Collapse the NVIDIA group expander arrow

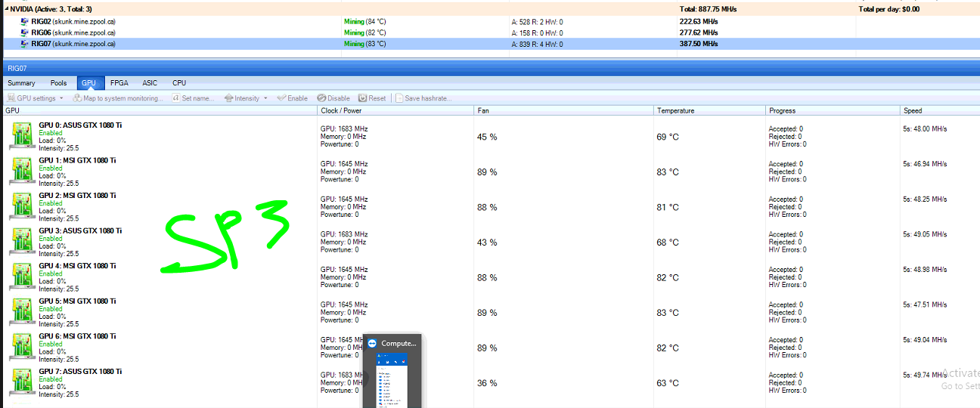click(x=6, y=9)
